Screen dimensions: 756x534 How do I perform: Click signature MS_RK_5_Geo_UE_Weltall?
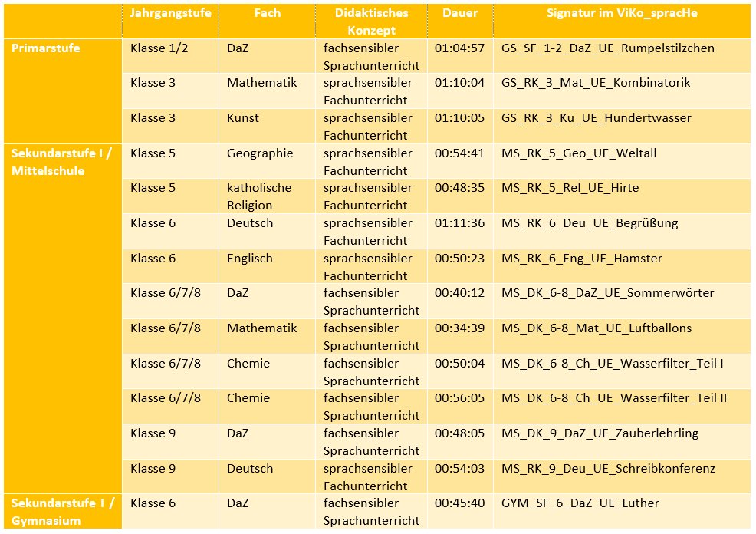[579, 153]
